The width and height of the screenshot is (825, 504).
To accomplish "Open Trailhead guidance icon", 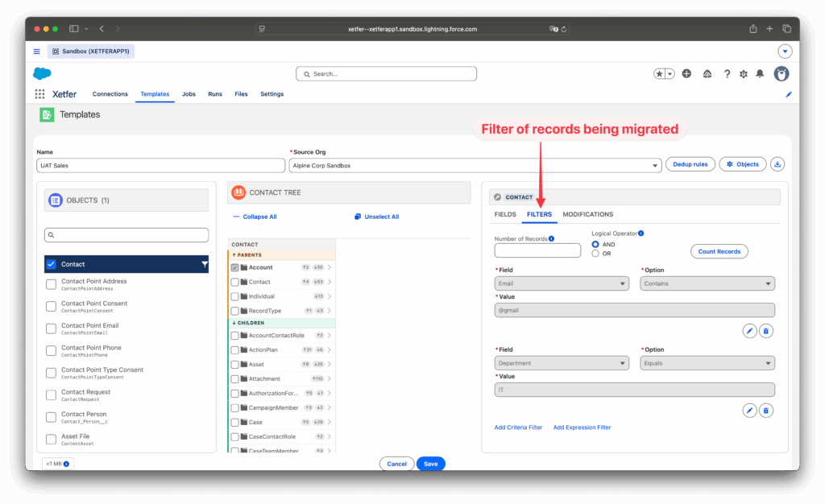I will click(x=707, y=74).
